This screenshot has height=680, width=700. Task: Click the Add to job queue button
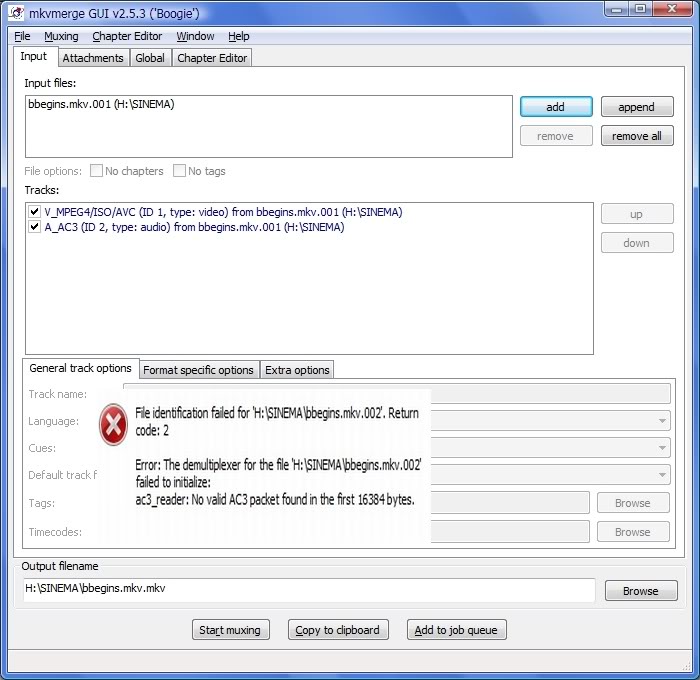(x=457, y=630)
